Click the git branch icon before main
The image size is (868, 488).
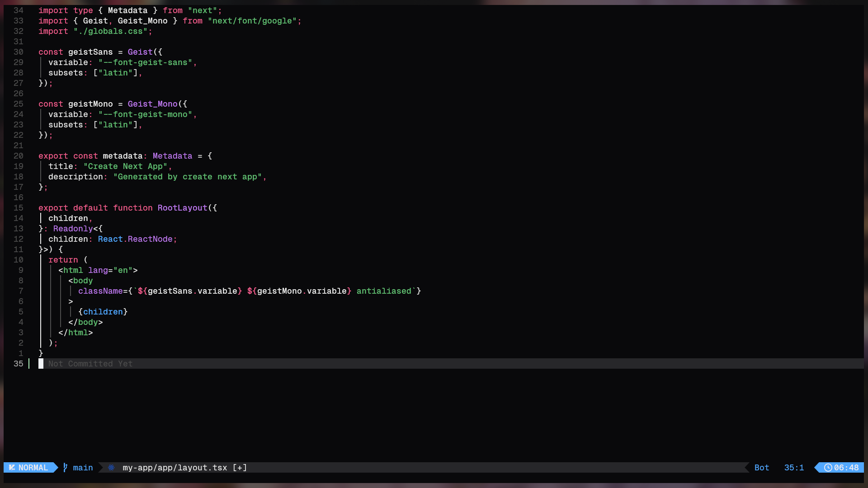point(65,468)
